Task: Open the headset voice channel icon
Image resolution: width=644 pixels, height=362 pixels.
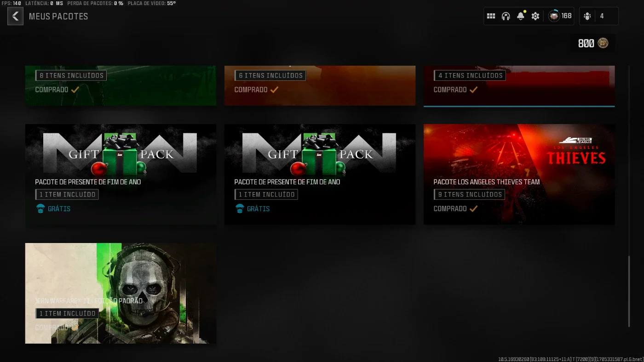Action: [506, 16]
